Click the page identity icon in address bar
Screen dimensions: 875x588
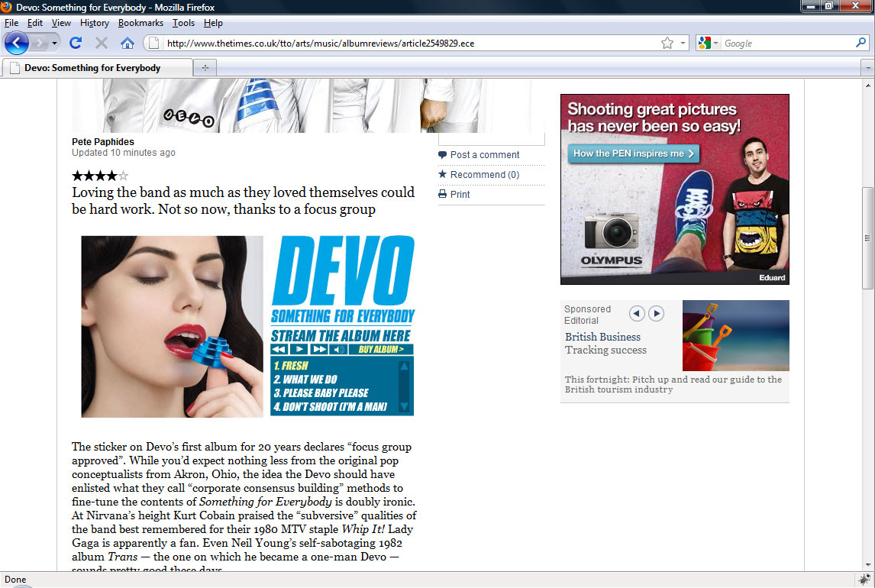(x=153, y=43)
